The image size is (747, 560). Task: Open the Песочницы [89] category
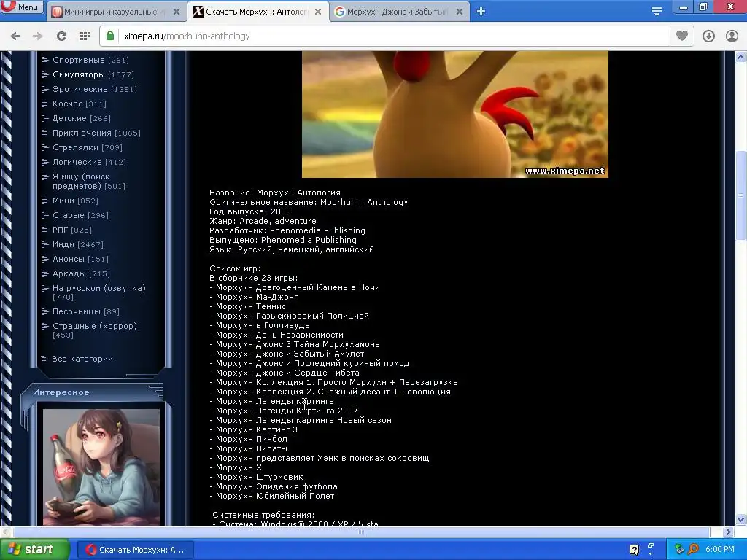click(x=86, y=311)
